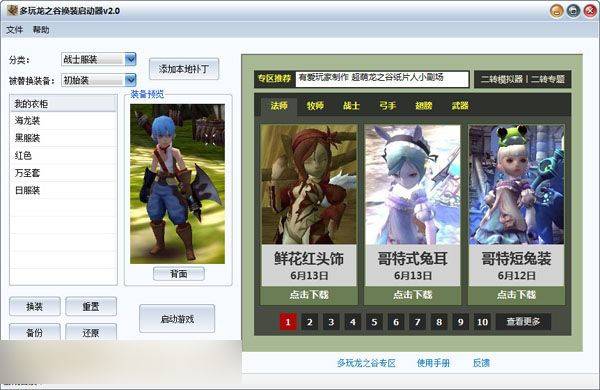Select 日服装 in the list

coord(64,190)
